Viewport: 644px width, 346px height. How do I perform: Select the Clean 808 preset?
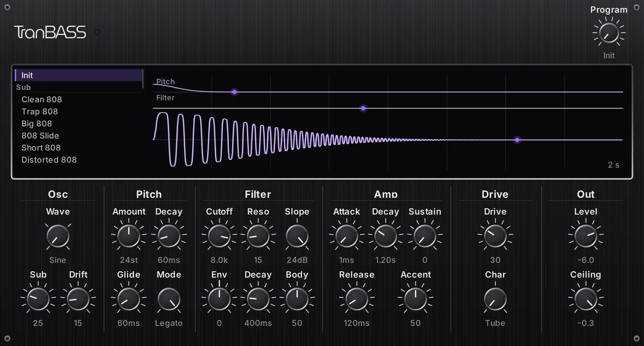(79, 99)
